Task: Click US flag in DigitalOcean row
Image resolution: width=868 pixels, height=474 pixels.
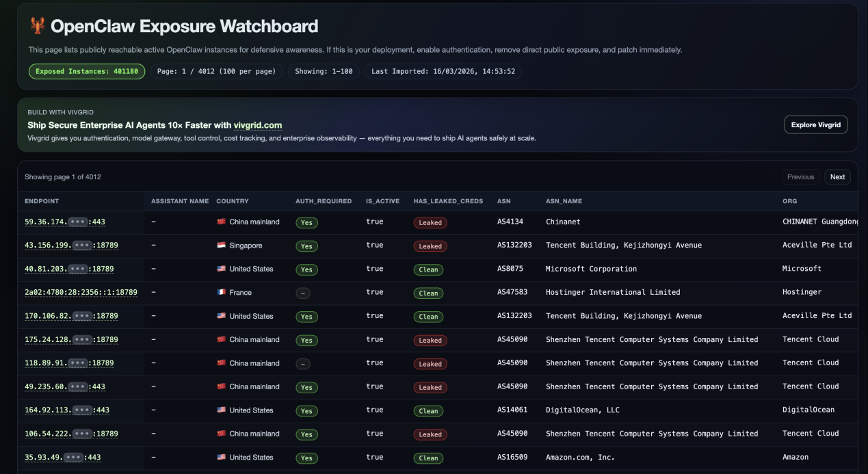Action: (x=221, y=410)
